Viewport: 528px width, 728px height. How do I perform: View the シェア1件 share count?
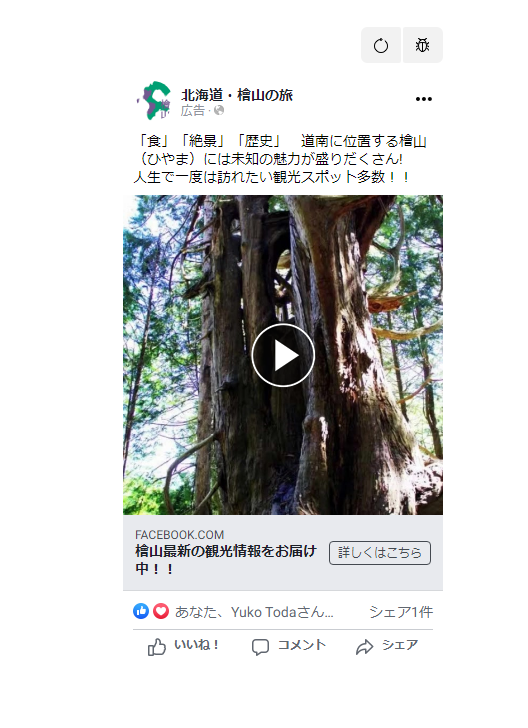click(401, 612)
